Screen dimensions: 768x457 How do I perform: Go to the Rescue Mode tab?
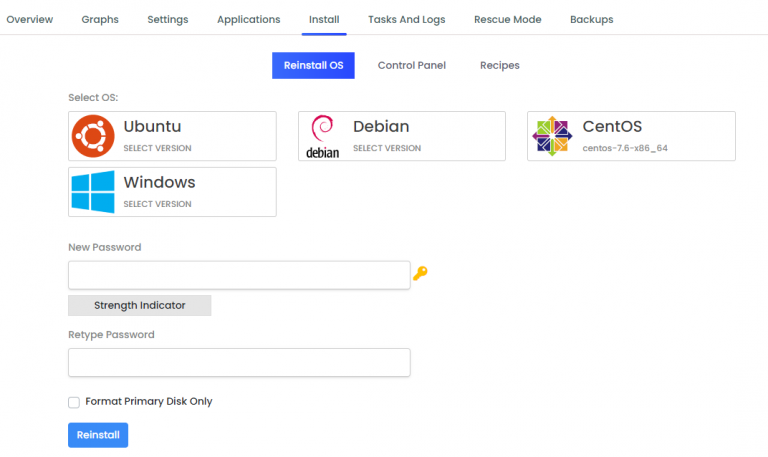pos(507,20)
